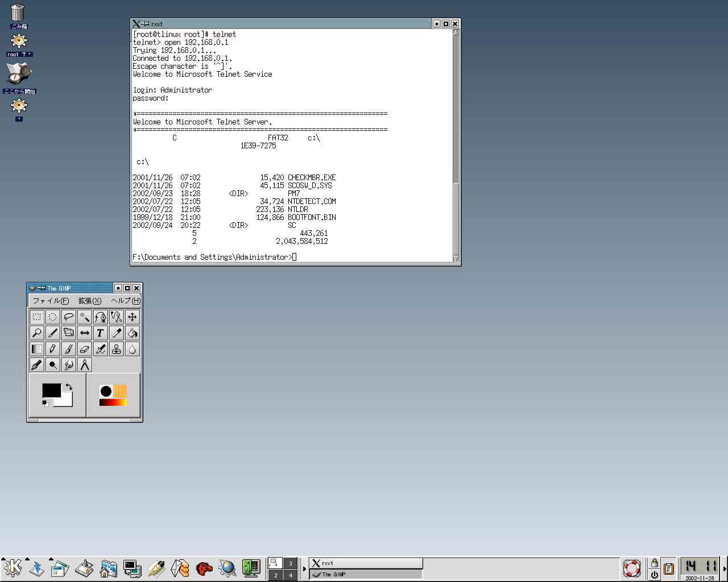Open the Bluetooth panel menu in taskbar
Image resolution: width=728 pixels, height=582 pixels.
click(36, 568)
